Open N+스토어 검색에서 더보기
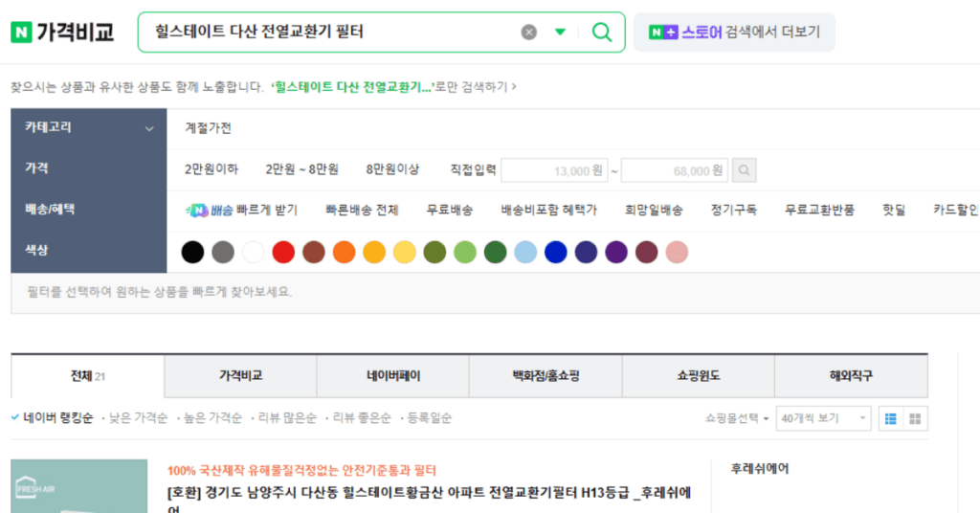 point(734,32)
